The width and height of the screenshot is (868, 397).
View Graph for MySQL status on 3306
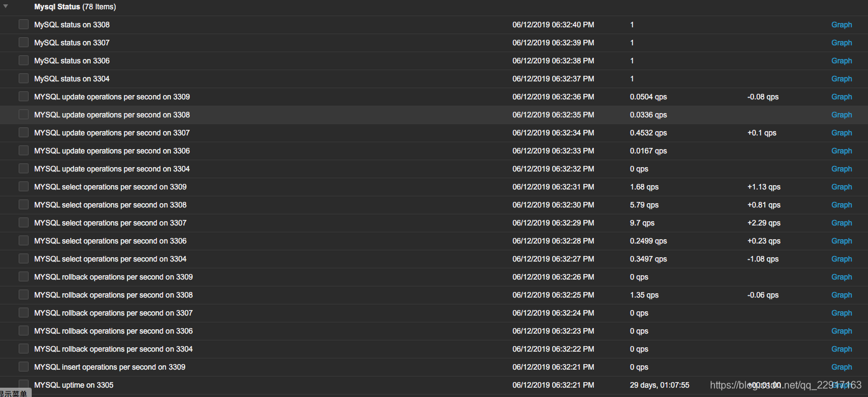pyautogui.click(x=841, y=61)
